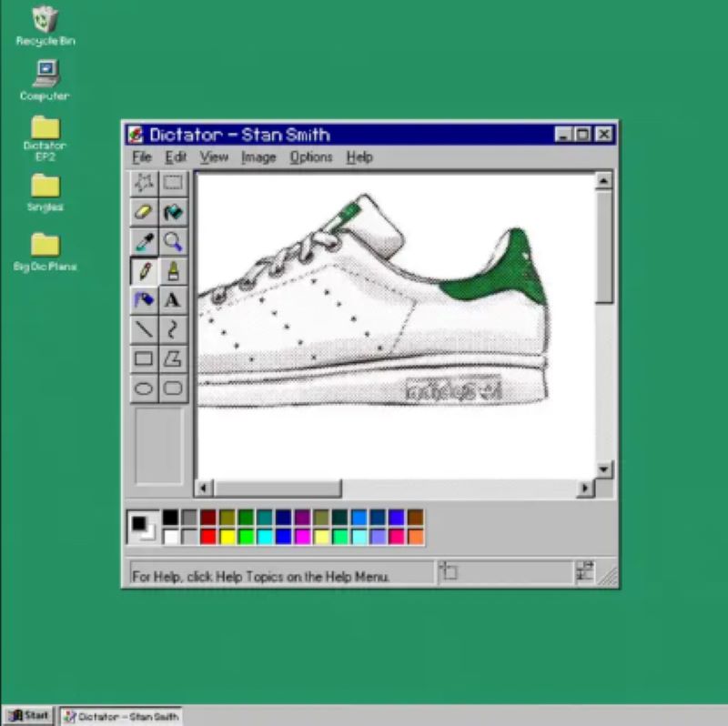Open the Image menu
The height and width of the screenshot is (726, 728).
tap(258, 156)
